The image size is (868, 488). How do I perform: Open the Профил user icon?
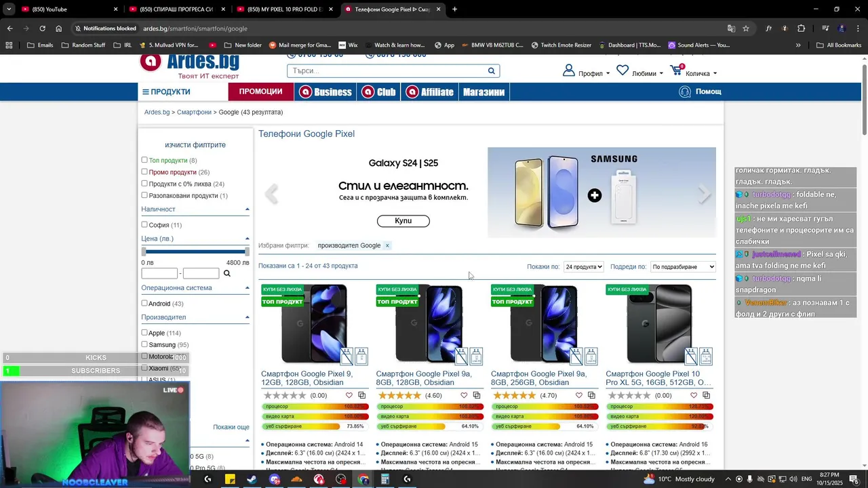[568, 70]
